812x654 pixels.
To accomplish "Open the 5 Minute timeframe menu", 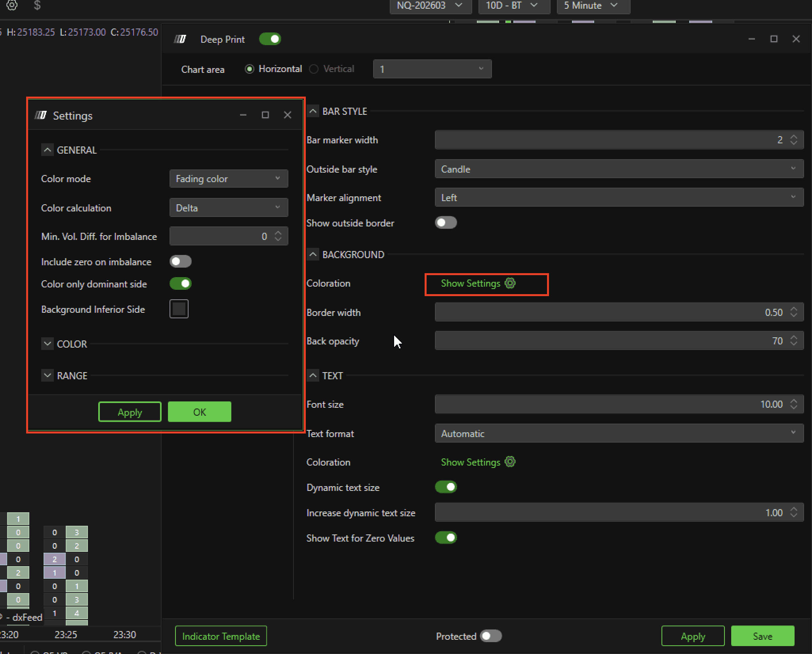I will [593, 6].
